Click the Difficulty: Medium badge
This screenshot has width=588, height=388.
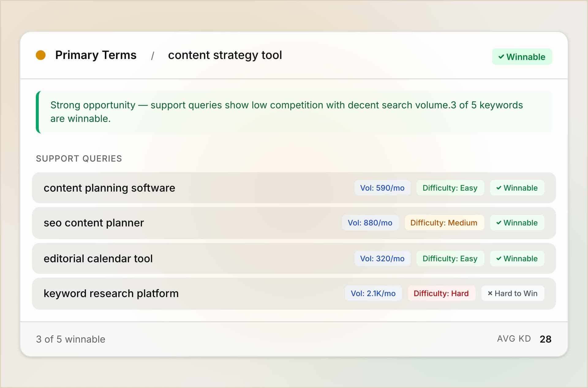click(444, 223)
